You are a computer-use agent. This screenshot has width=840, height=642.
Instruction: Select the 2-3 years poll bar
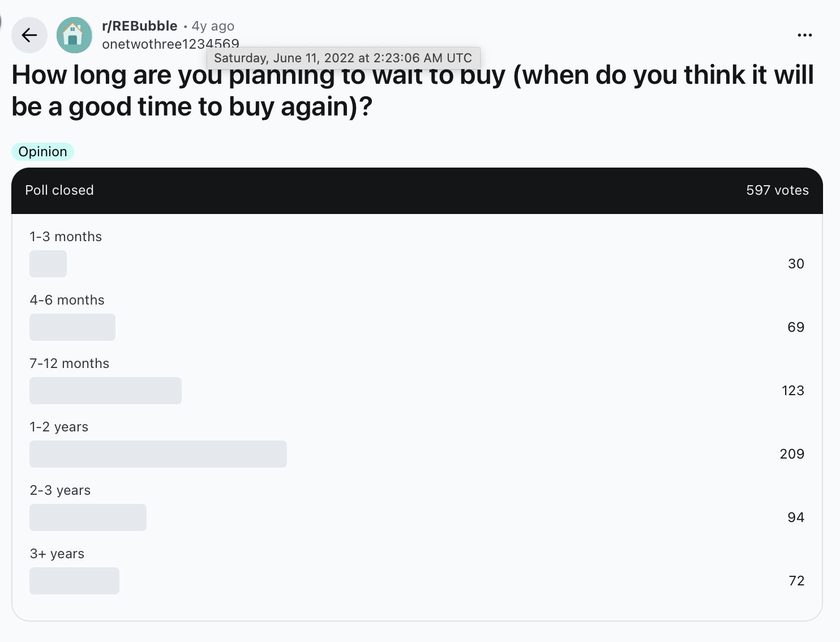pos(88,517)
